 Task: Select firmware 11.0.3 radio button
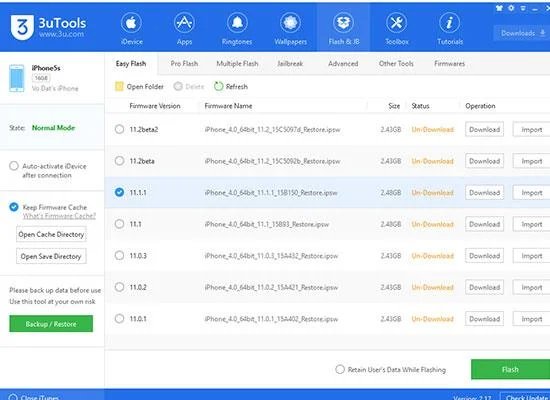(x=119, y=255)
